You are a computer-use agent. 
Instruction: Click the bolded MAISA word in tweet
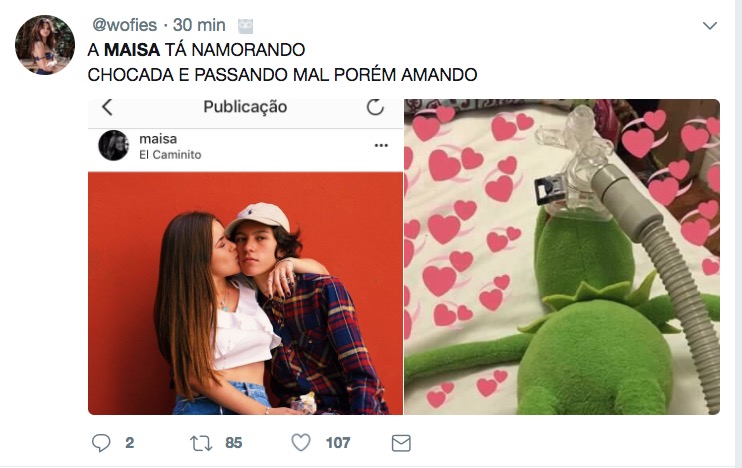tap(132, 50)
